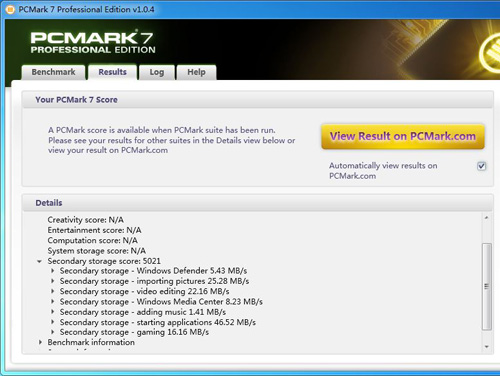Screen dimensions: 500x376
Task: Select the 'Computation score: N/A' row
Action: click(92, 241)
